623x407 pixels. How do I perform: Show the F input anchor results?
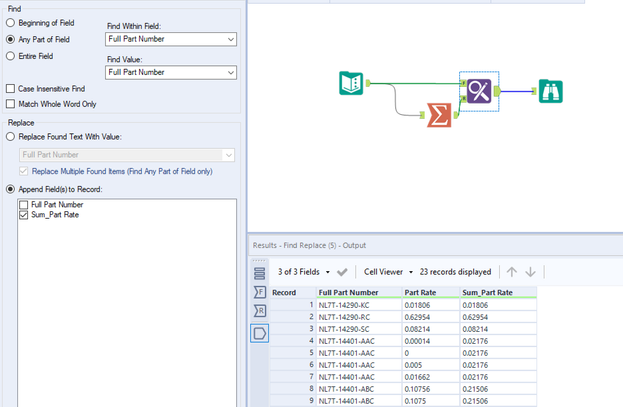click(259, 293)
